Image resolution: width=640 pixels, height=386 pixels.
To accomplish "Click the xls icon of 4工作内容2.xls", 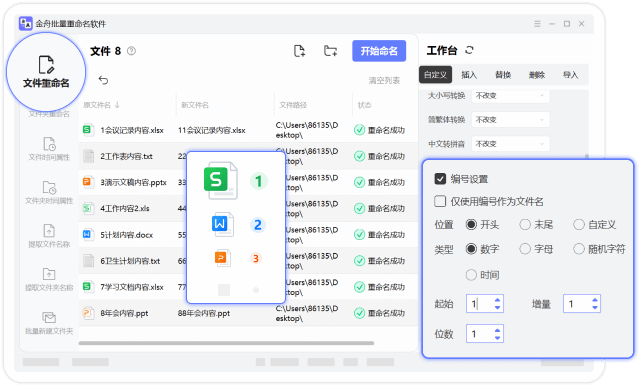I will (x=88, y=208).
